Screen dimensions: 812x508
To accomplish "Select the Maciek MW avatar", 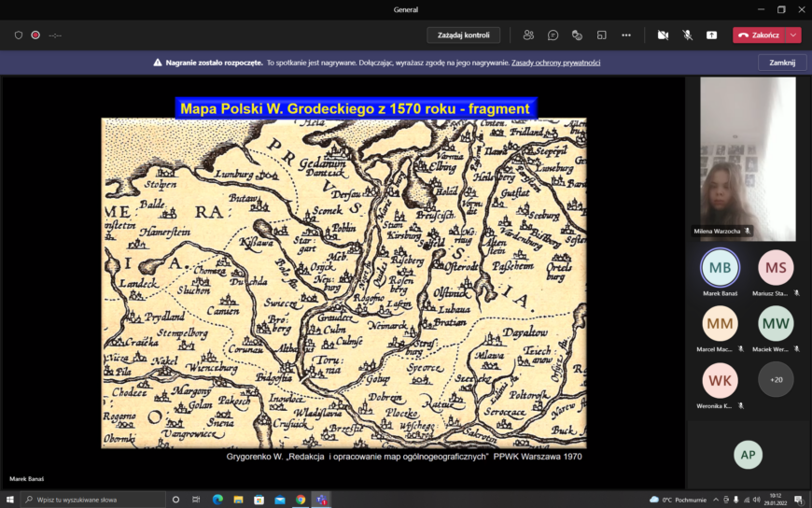I will [x=776, y=323].
